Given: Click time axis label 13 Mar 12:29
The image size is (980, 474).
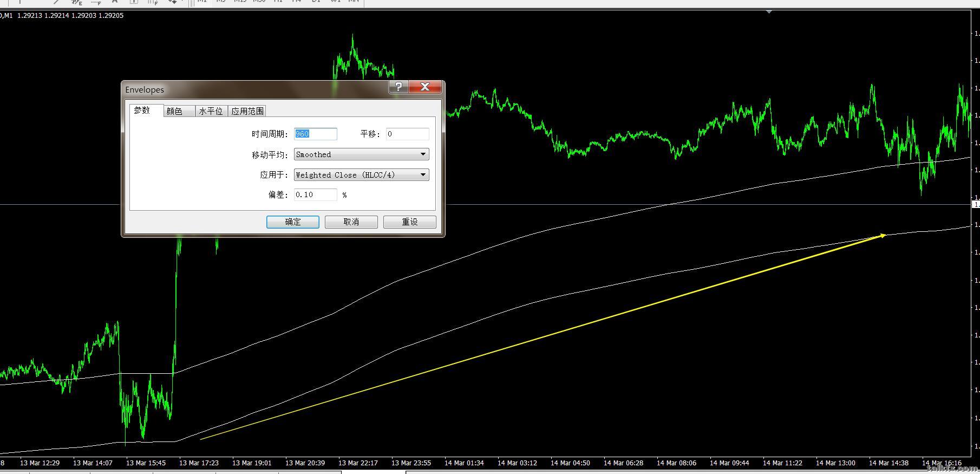Looking at the screenshot, I should tap(40, 463).
